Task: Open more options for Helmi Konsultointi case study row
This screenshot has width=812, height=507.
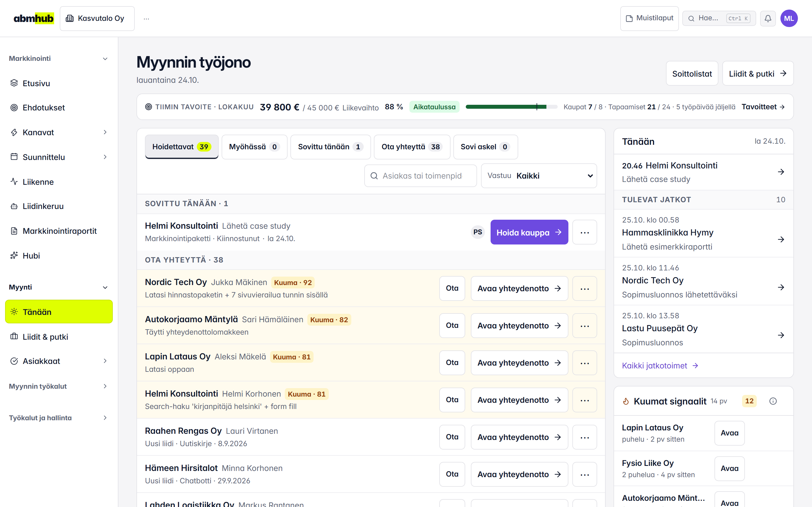Action: coord(584,232)
